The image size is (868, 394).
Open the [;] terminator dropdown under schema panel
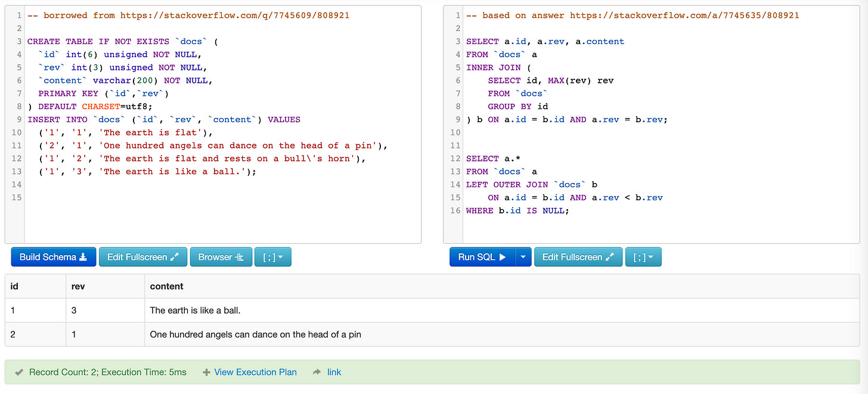272,256
